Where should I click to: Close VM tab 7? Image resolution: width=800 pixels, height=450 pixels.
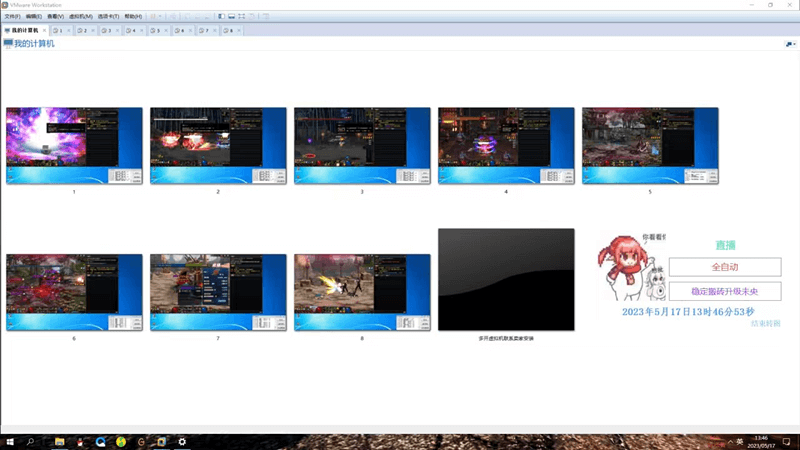(x=215, y=31)
